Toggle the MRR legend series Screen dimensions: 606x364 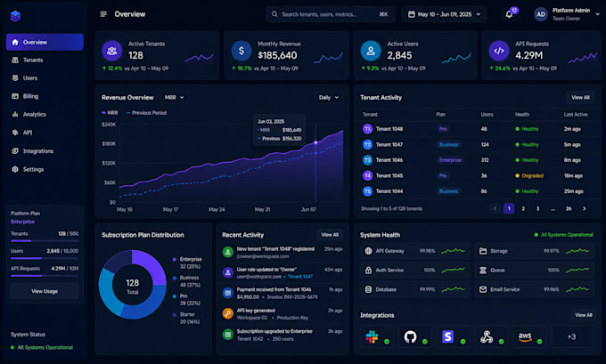(x=110, y=113)
